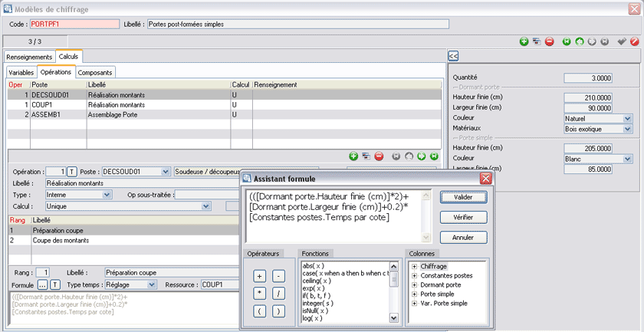This screenshot has width=644, height=332.
Task: Open the Matériaux Bois exotique dropdown
Action: tap(627, 129)
